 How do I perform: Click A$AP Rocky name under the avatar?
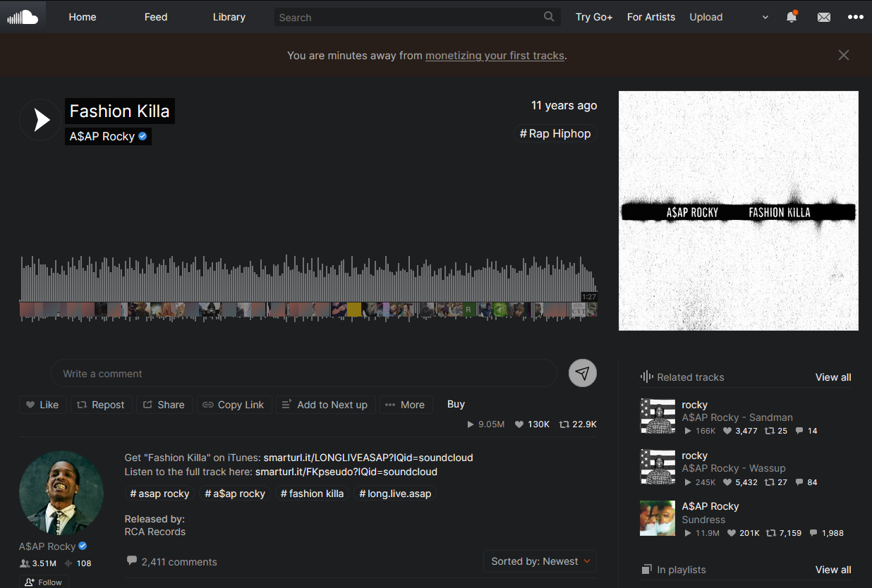[x=47, y=546]
